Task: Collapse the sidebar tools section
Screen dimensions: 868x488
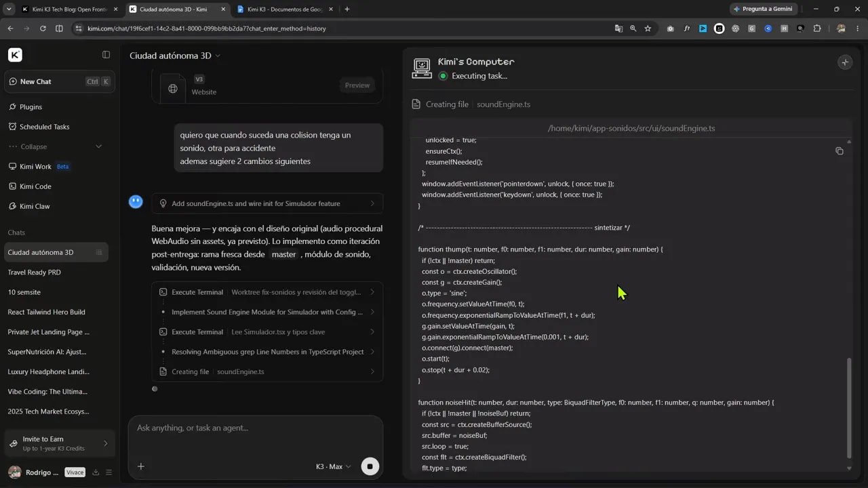Action: (x=56, y=146)
